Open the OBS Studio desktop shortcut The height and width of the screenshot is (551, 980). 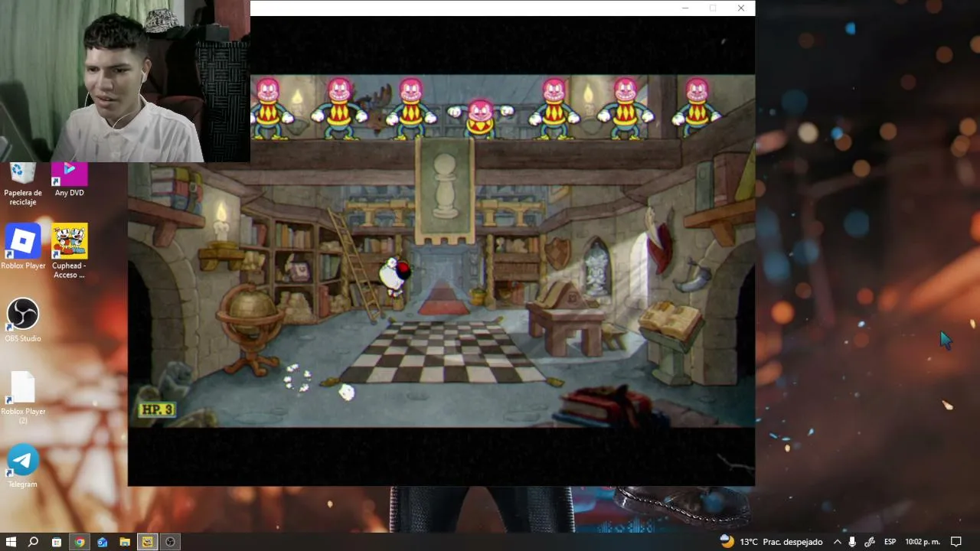click(23, 320)
